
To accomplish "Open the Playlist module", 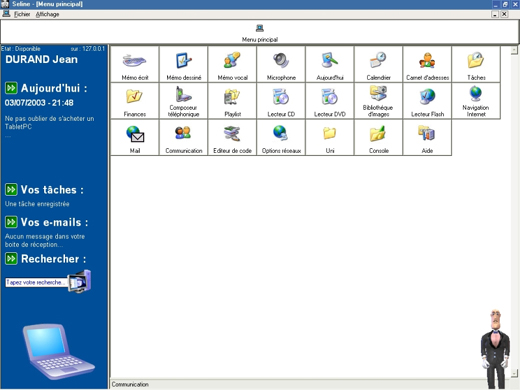I will (232, 101).
